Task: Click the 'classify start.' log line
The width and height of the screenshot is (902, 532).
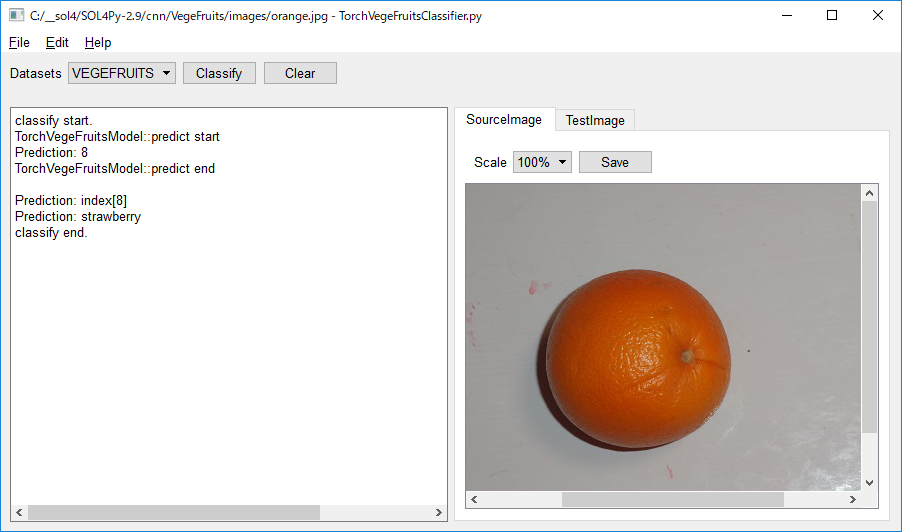Action: click(x=53, y=121)
